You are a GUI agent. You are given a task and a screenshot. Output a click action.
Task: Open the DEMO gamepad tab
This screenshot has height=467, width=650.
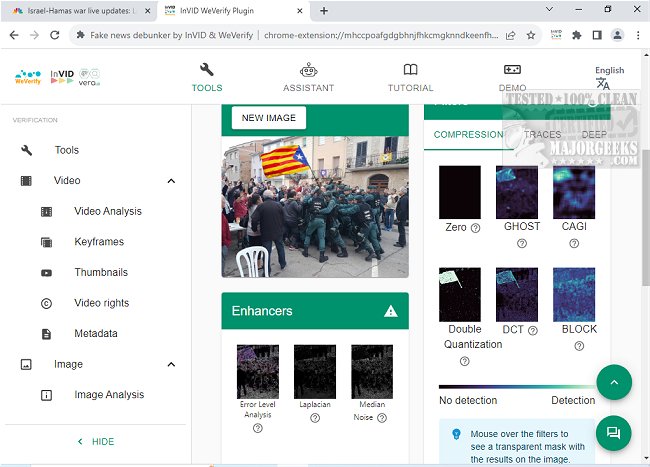coord(512,77)
